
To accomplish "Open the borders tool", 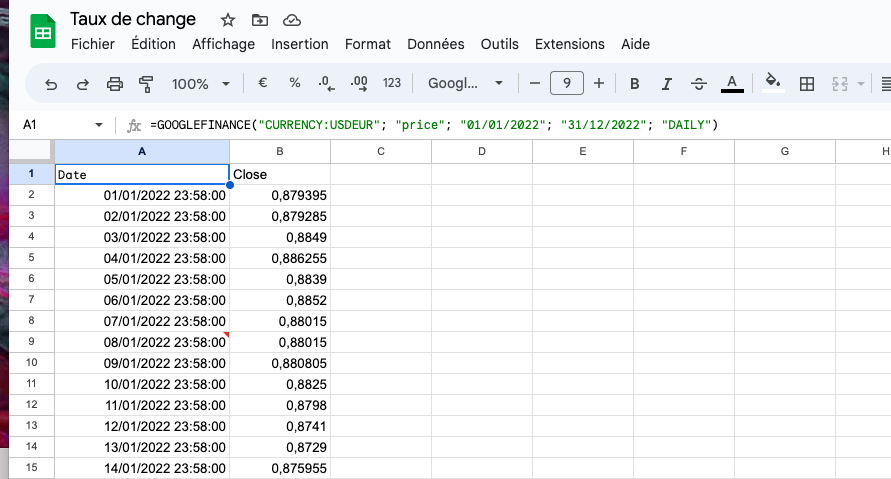I will tap(806, 84).
